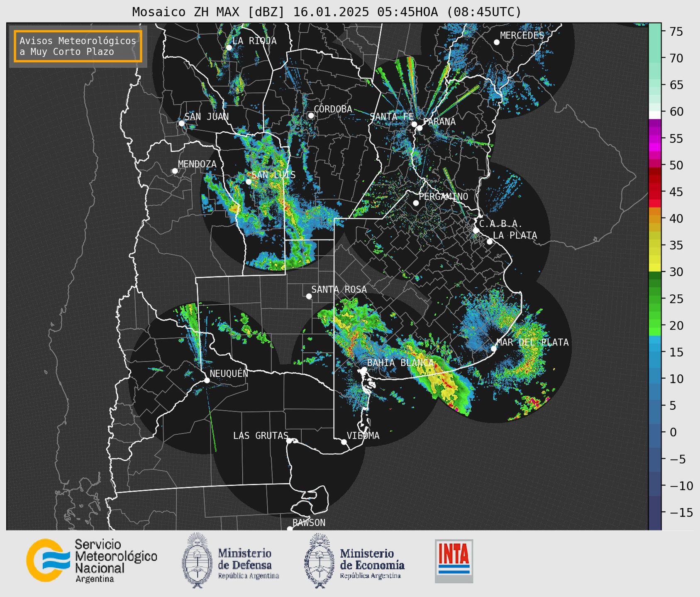Click the VIEDMA map label

click(x=363, y=436)
